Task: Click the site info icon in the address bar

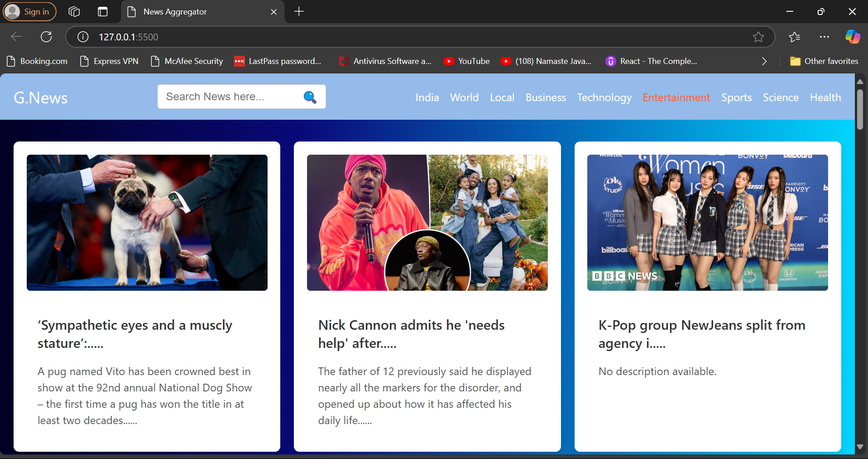Action: point(83,37)
